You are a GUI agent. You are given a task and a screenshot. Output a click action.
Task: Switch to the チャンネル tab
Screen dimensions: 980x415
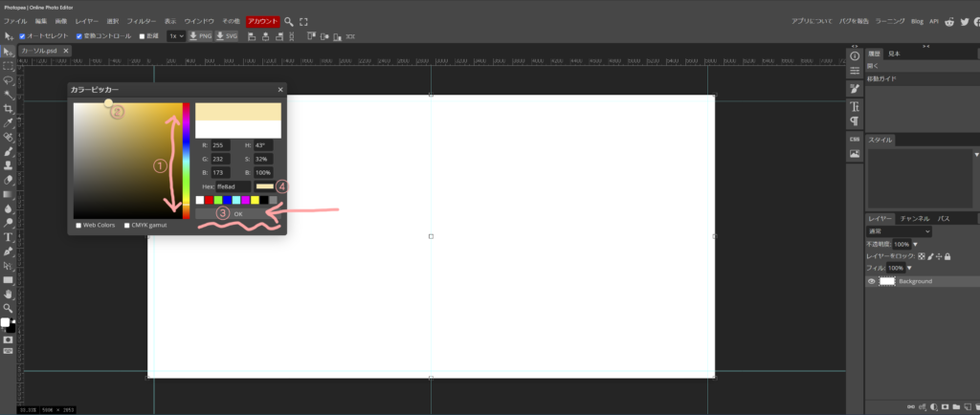915,219
